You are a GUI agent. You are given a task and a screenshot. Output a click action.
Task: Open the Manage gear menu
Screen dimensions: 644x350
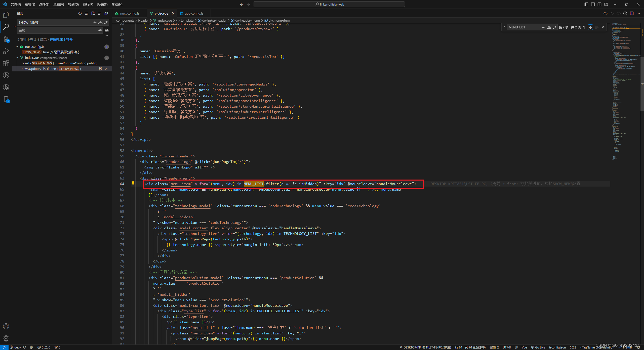(x=6, y=338)
